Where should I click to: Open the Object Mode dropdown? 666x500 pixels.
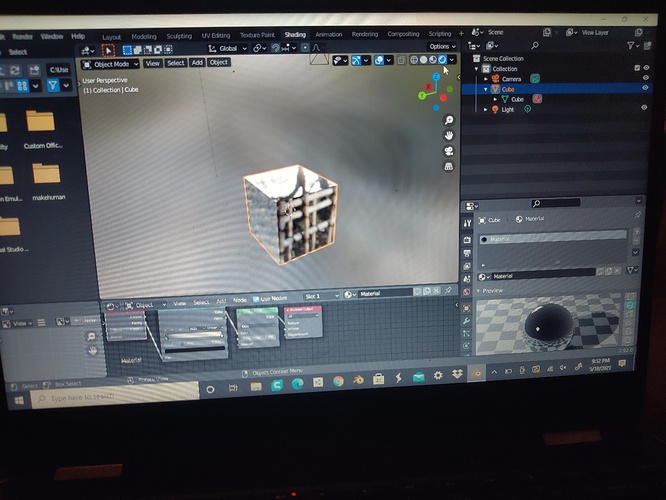coord(110,64)
